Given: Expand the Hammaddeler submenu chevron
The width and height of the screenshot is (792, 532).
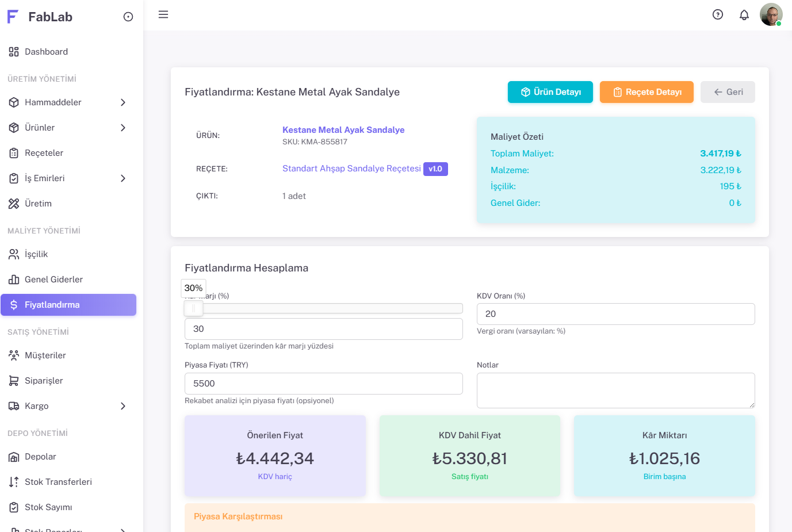Looking at the screenshot, I should tap(123, 102).
